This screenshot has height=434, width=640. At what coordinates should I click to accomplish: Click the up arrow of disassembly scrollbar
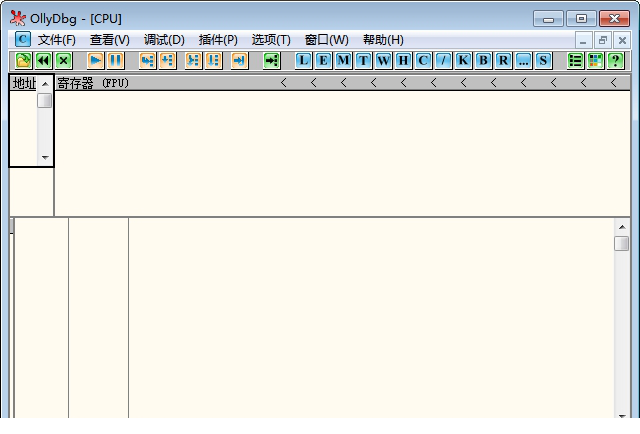[x=621, y=226]
